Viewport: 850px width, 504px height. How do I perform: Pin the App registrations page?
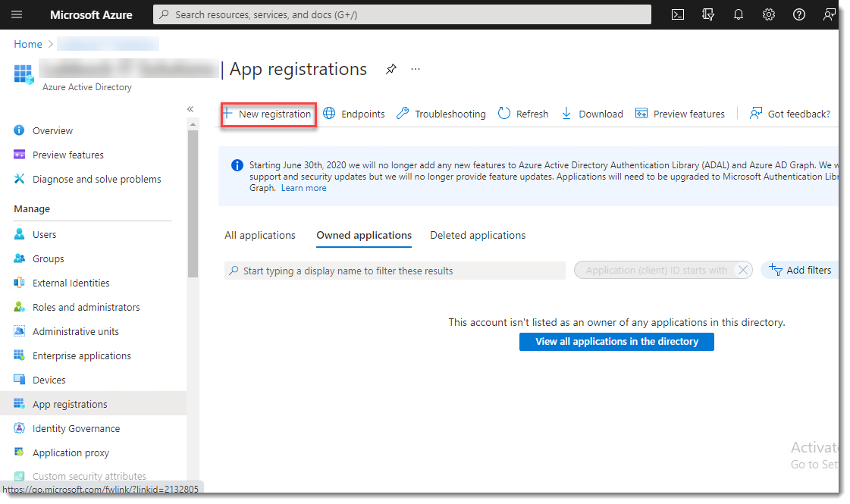(390, 69)
